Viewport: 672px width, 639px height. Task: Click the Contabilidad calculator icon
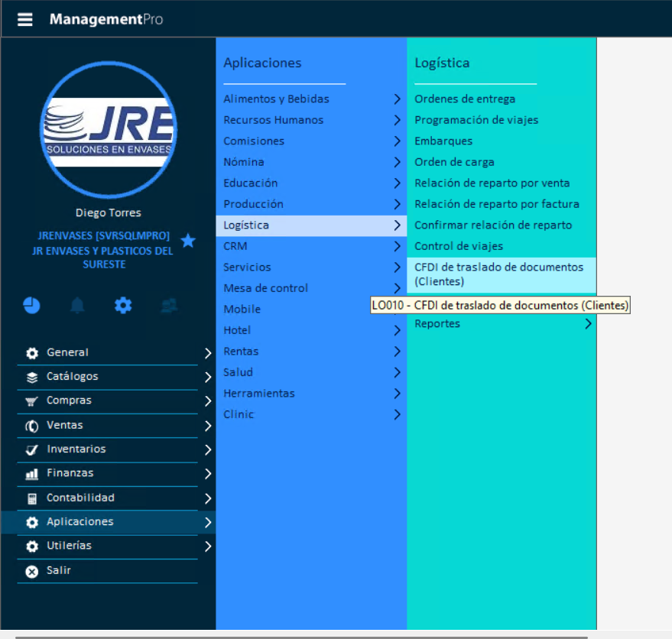tap(32, 498)
